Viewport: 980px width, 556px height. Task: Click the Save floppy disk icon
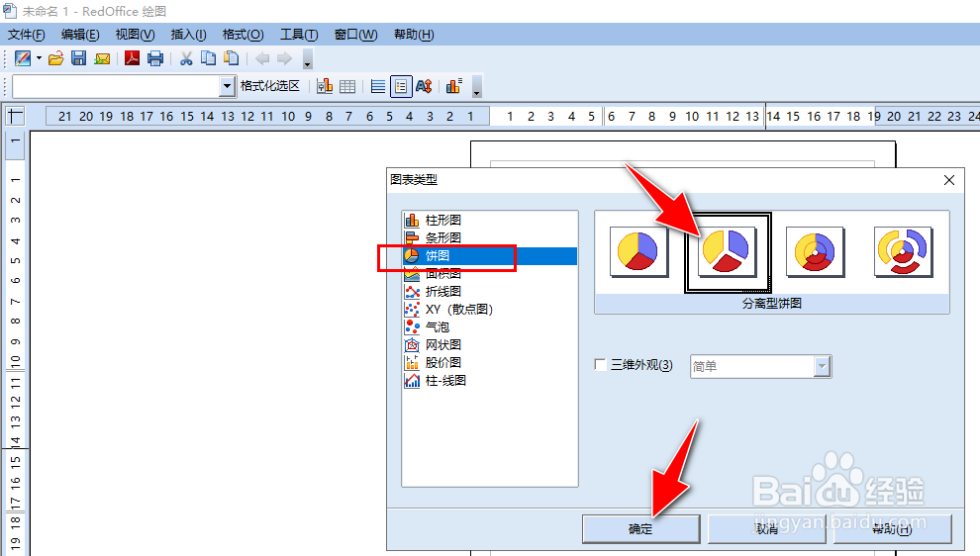79,58
